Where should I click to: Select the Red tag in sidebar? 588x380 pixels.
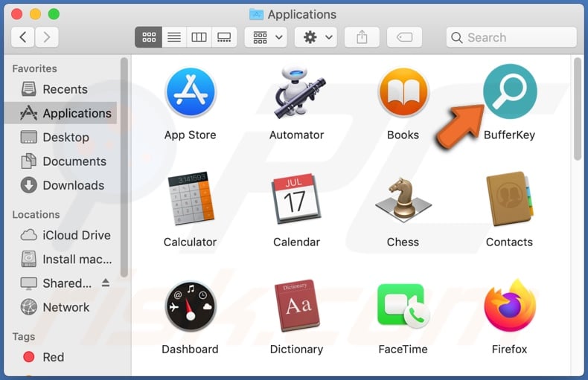click(61, 357)
